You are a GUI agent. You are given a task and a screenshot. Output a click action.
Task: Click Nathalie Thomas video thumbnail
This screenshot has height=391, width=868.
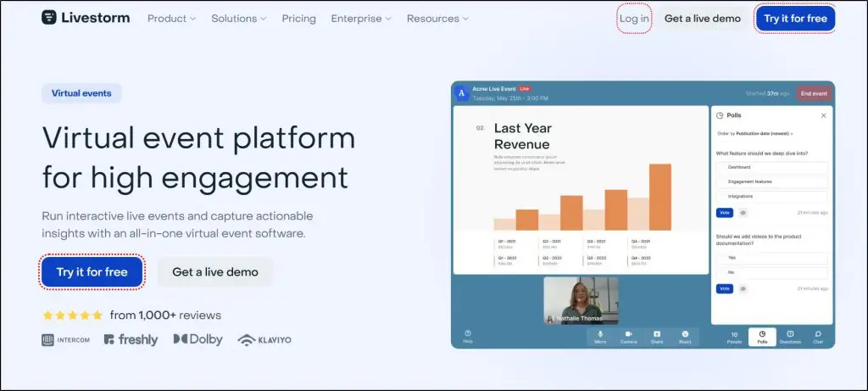pos(581,300)
